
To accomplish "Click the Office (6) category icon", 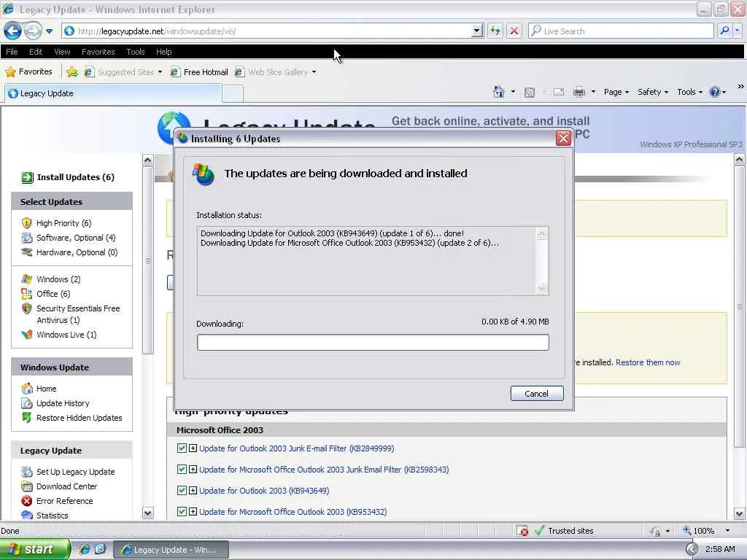I will (x=27, y=294).
